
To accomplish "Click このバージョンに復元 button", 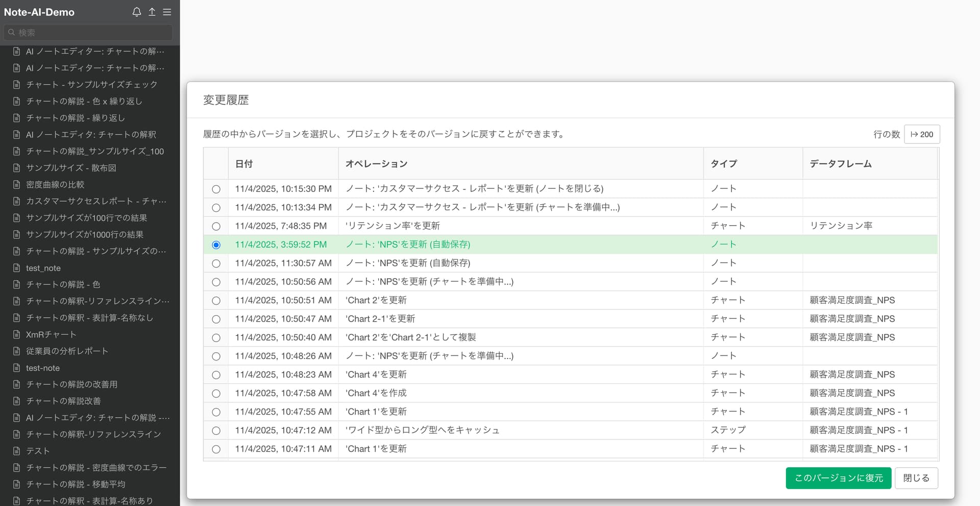I will 838,478.
